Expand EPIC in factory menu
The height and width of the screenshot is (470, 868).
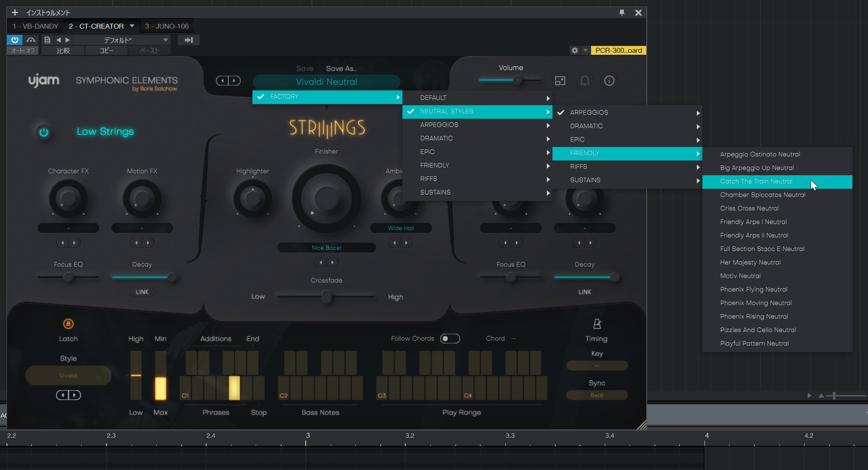pyautogui.click(x=477, y=152)
